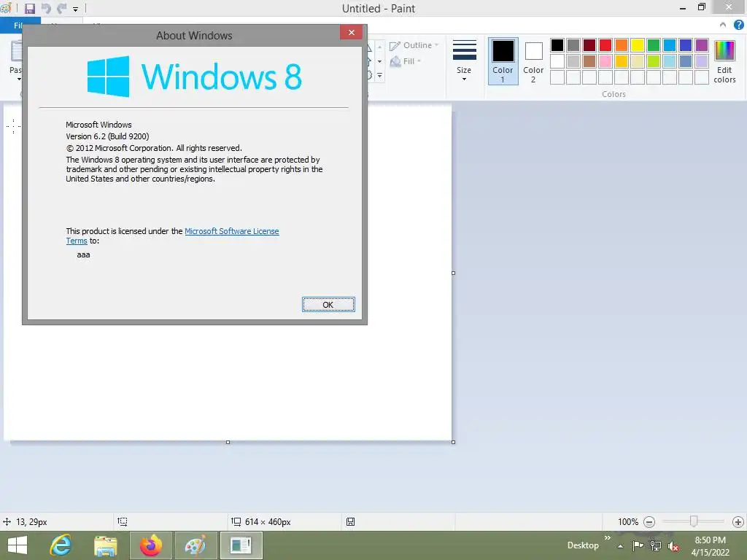
Task: Pick the brown color swatch
Action: click(x=589, y=61)
